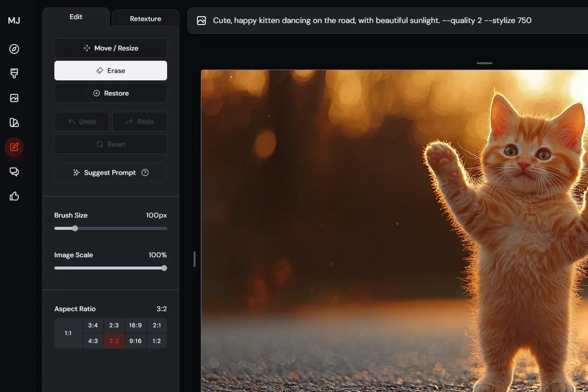Reset the edits with Reset button
This screenshot has width=588, height=392.
click(111, 144)
